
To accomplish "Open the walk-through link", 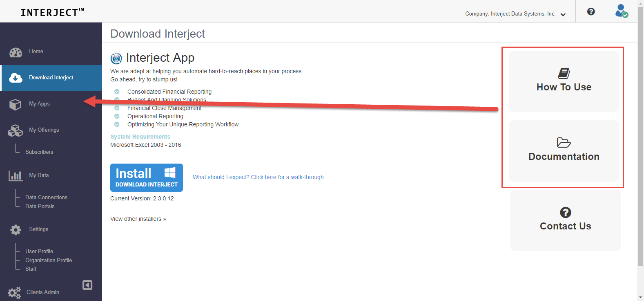I will (x=259, y=177).
